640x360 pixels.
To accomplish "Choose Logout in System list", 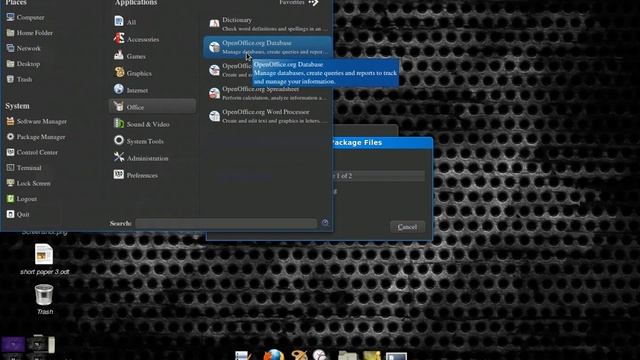I will pos(22,199).
